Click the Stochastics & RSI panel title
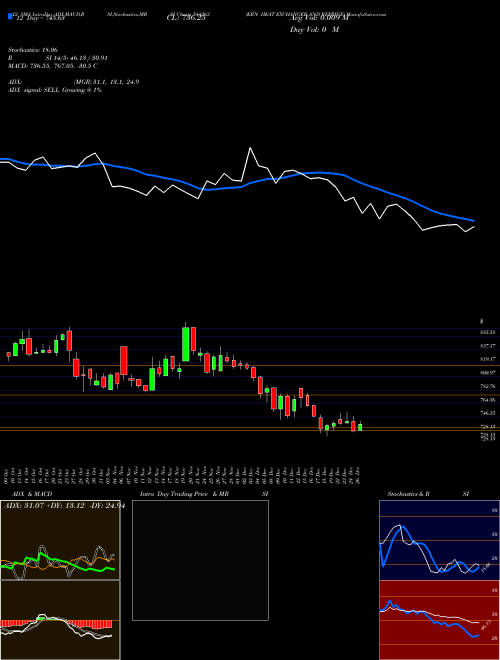500x660 pixels. 428,494
